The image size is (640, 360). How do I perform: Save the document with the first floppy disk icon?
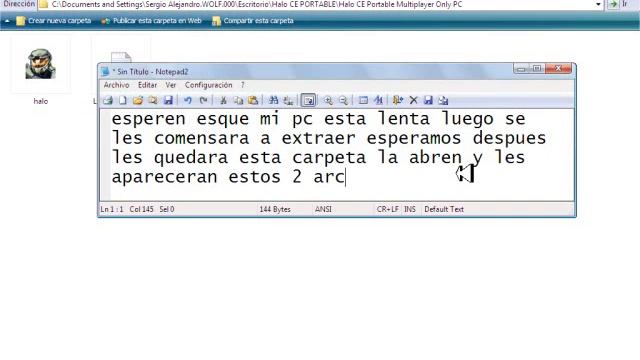point(168,100)
